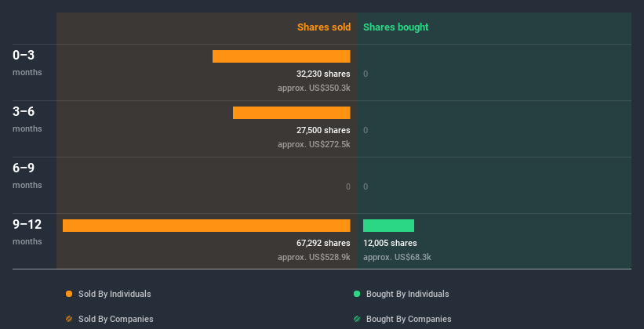The width and height of the screenshot is (644, 329).
Task: Click the approx. US$350.3k text
Action: click(314, 88)
